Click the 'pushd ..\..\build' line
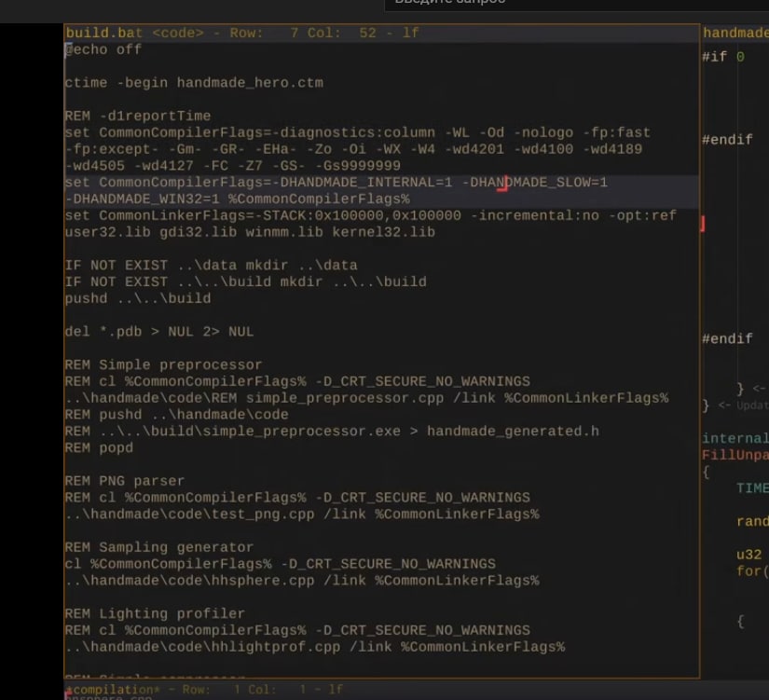Image resolution: width=769 pixels, height=700 pixels. pos(138,298)
